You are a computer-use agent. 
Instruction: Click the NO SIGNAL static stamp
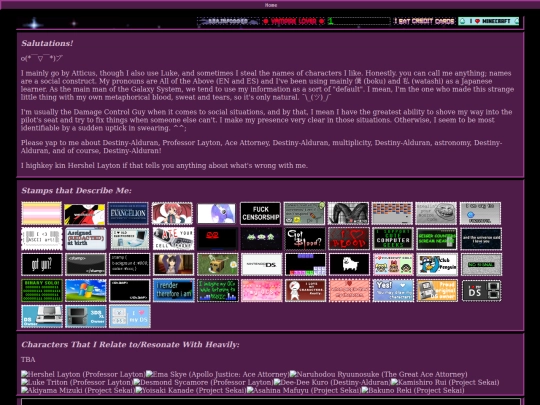tap(481, 264)
